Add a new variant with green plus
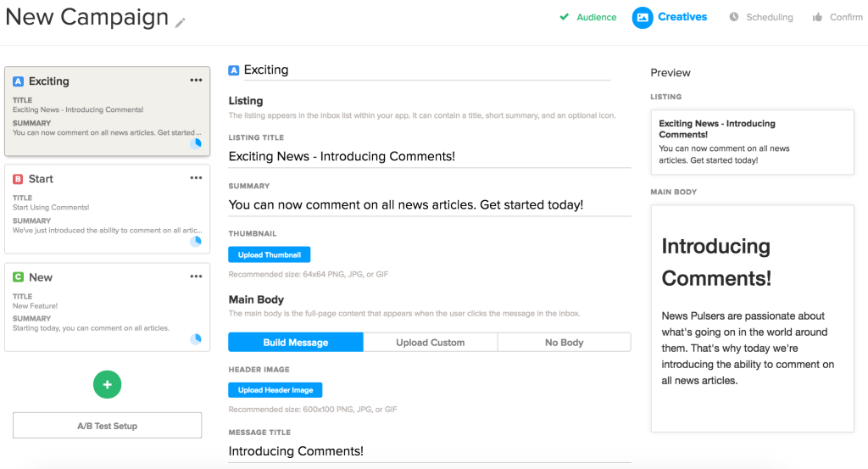 pyautogui.click(x=107, y=384)
